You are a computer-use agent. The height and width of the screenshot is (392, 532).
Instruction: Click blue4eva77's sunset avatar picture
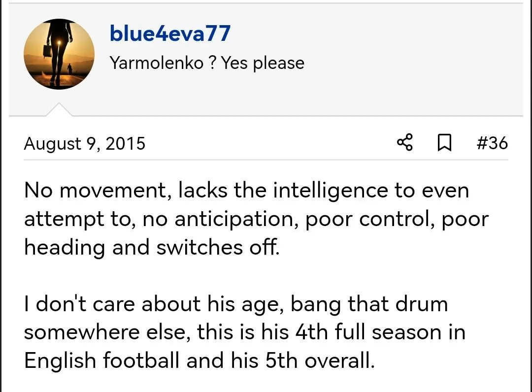pos(59,54)
